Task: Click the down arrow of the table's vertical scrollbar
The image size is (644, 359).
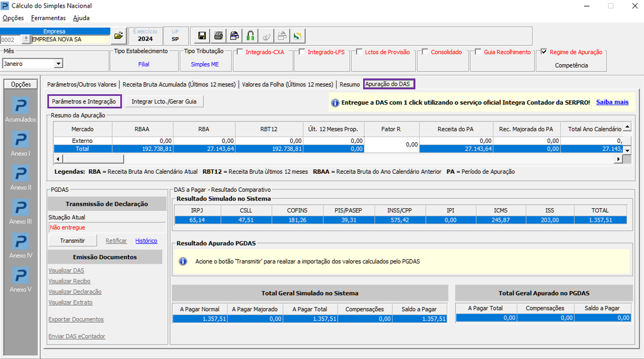Action: click(x=627, y=150)
